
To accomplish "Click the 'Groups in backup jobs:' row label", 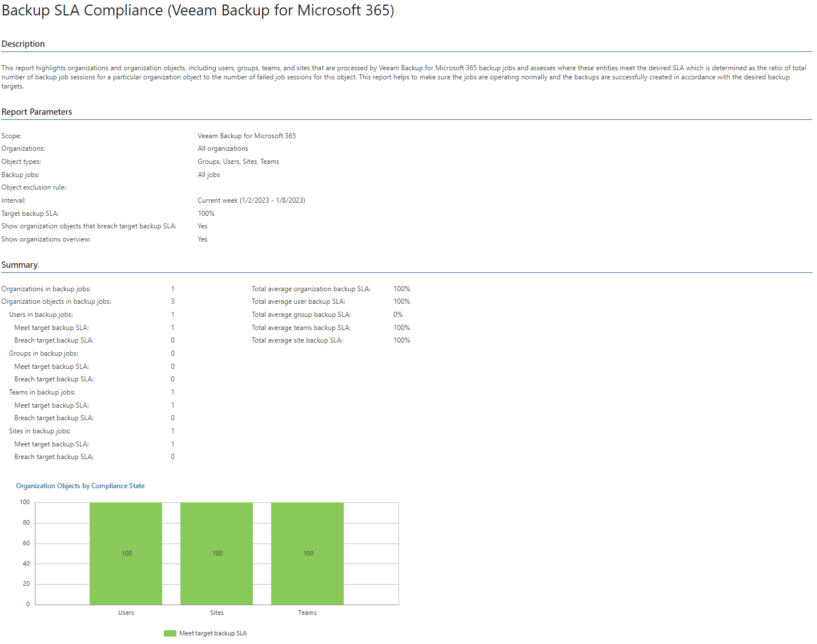I will click(x=43, y=353).
